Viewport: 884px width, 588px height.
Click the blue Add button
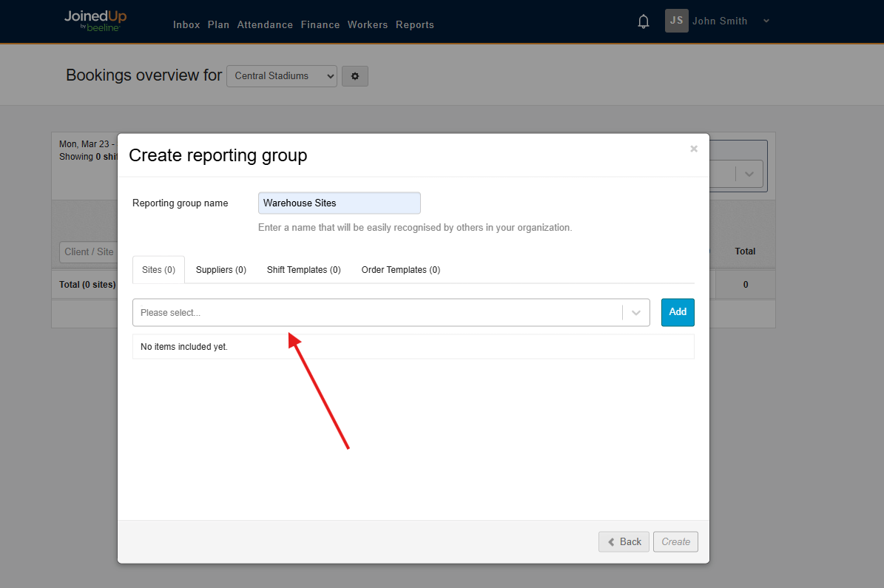(678, 312)
